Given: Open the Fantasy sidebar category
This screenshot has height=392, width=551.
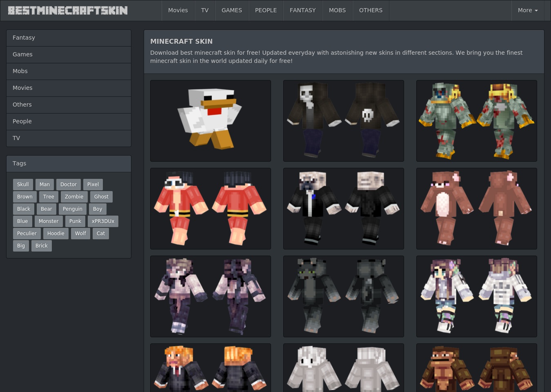Looking at the screenshot, I should click(x=69, y=38).
